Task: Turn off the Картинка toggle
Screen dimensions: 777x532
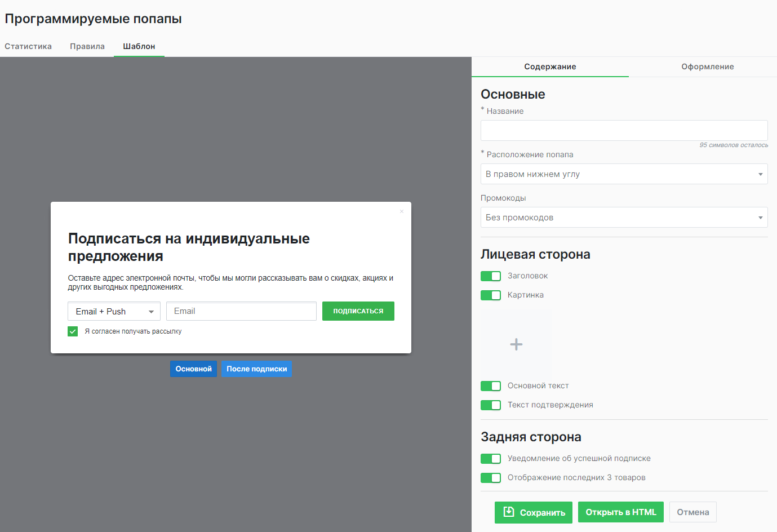Action: [x=490, y=295]
